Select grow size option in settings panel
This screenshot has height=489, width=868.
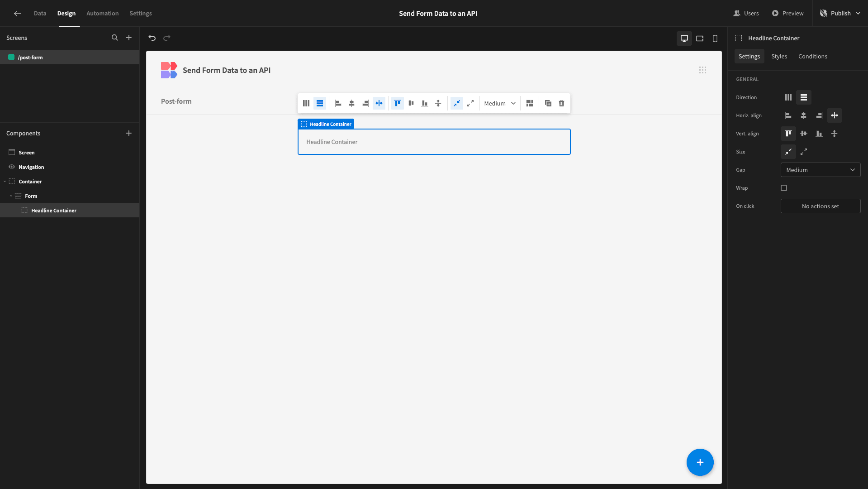(x=804, y=152)
